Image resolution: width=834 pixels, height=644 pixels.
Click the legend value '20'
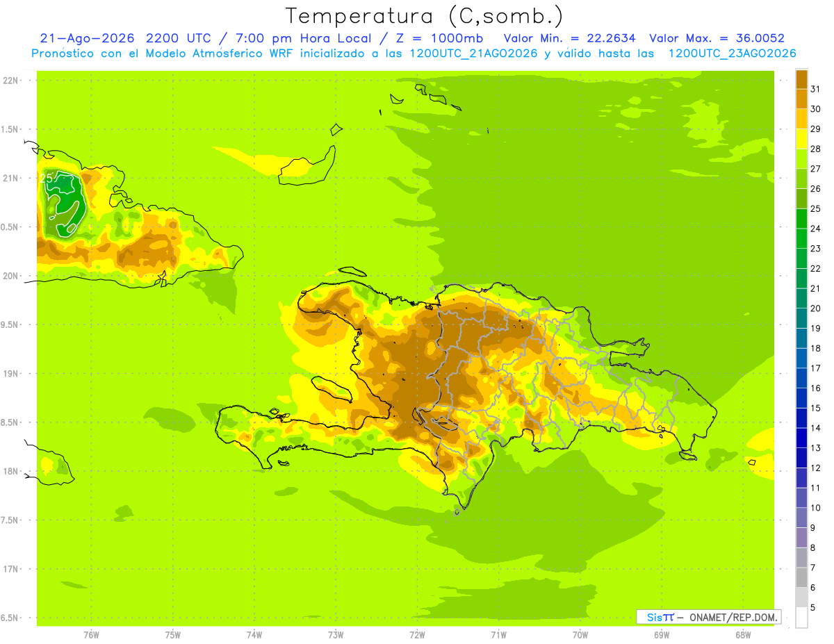pyautogui.click(x=815, y=308)
